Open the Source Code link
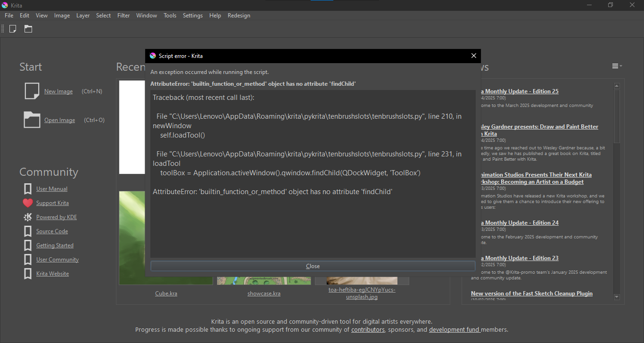Viewport: 644px width, 343px height. 52,231
